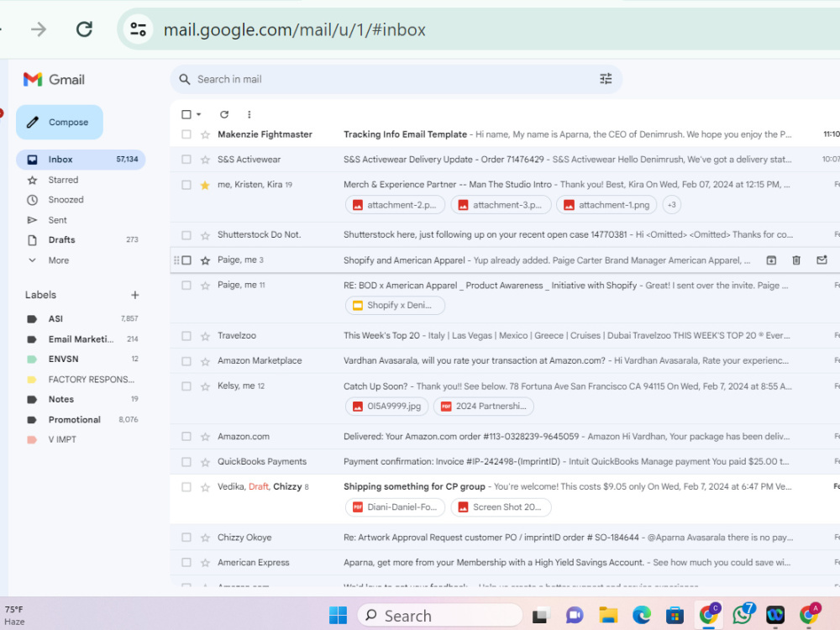
Task: Click the browser address bar URL
Action: pyautogui.click(x=294, y=29)
